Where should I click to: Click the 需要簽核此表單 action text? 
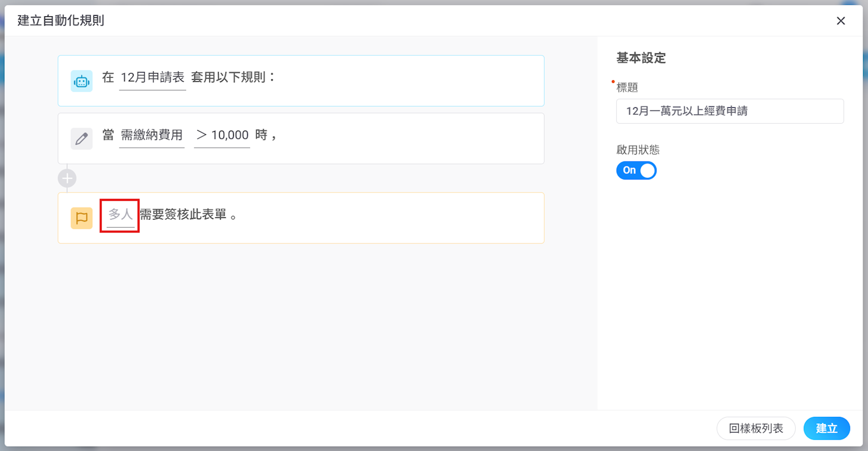(x=183, y=215)
